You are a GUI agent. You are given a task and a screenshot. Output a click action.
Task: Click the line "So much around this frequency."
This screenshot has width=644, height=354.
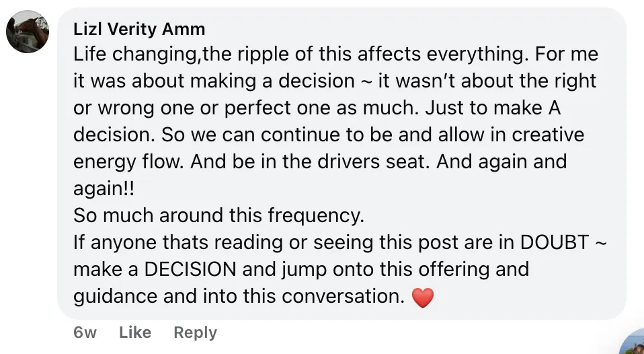click(218, 215)
